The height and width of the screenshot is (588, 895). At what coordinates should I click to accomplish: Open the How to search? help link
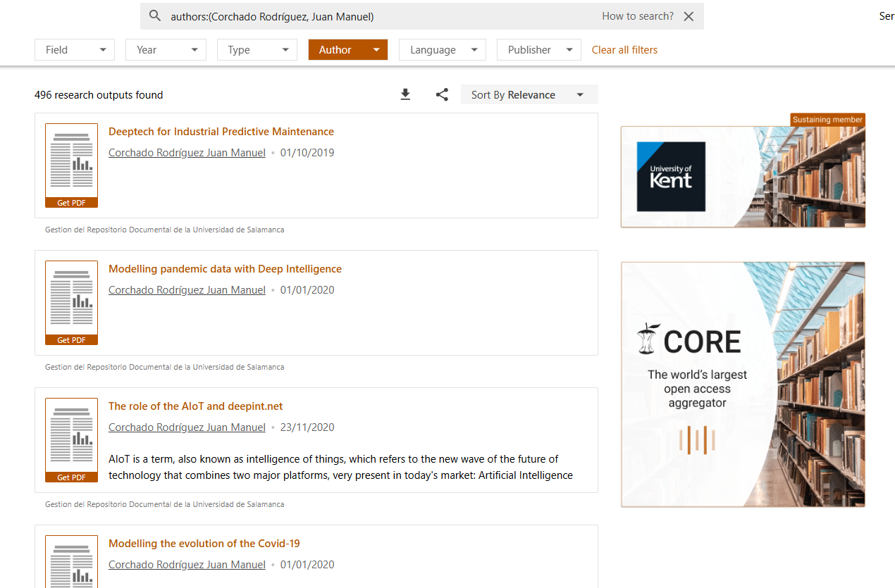[x=638, y=16]
